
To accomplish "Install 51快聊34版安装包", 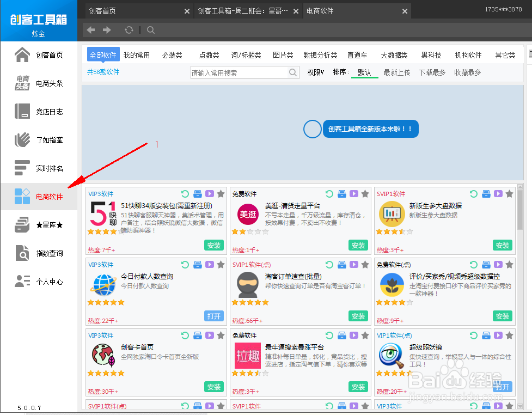I will click(x=214, y=245).
